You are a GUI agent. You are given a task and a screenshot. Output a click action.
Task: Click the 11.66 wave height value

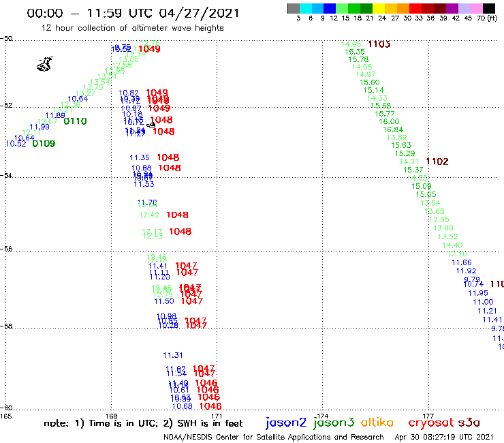(x=462, y=262)
